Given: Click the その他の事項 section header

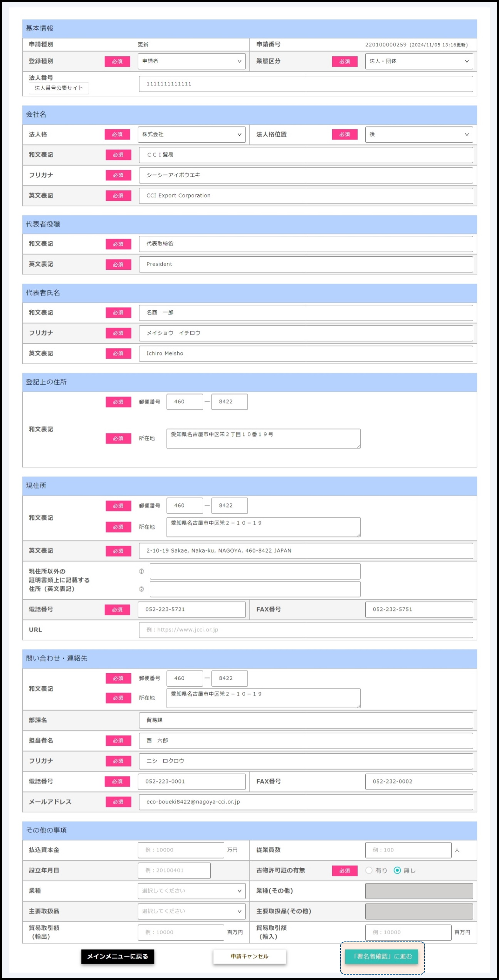Looking at the screenshot, I should [250, 830].
